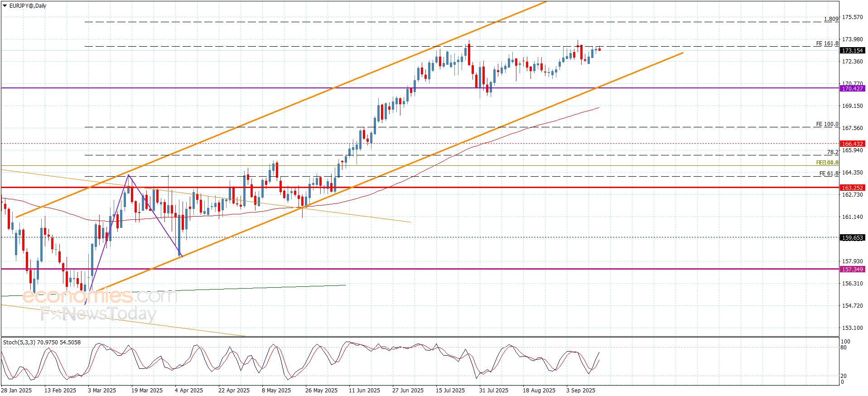Click the Stochastic scale value 20
This screenshot has height=396, width=868.
[x=844, y=376]
